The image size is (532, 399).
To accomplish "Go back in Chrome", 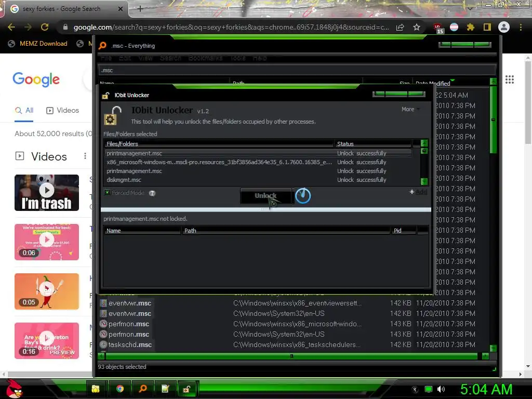I will pos(11,27).
